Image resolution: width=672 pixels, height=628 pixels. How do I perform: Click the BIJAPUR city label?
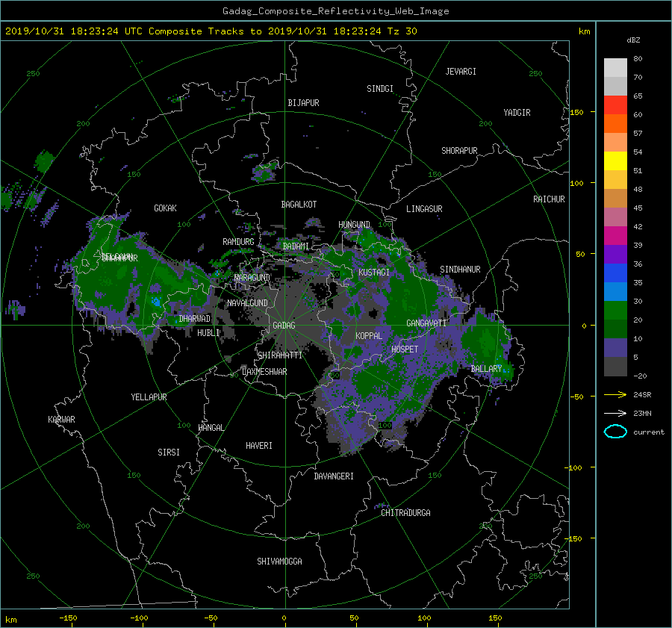pyautogui.click(x=303, y=103)
